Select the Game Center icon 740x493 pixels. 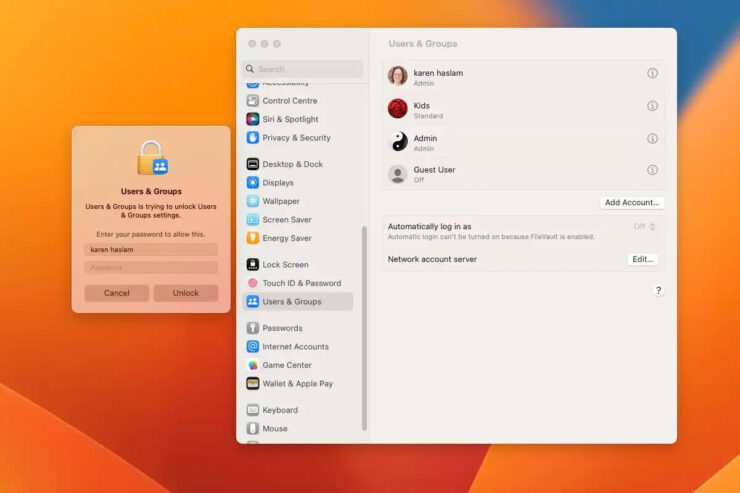tap(253, 365)
